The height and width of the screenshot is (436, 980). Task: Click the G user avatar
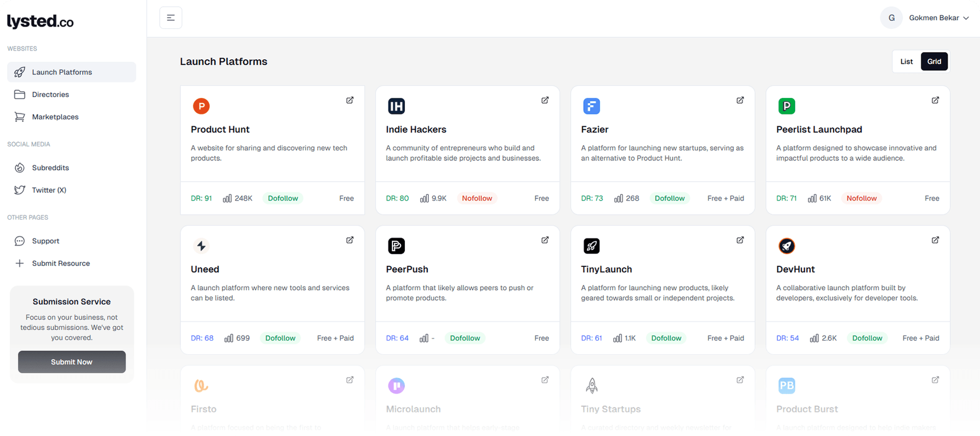tap(891, 18)
